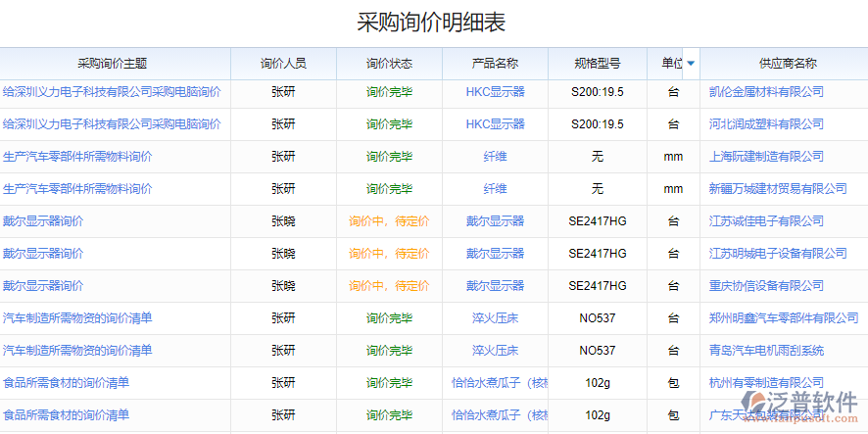Click the 重庆协信设备有限公司 link

(766, 286)
